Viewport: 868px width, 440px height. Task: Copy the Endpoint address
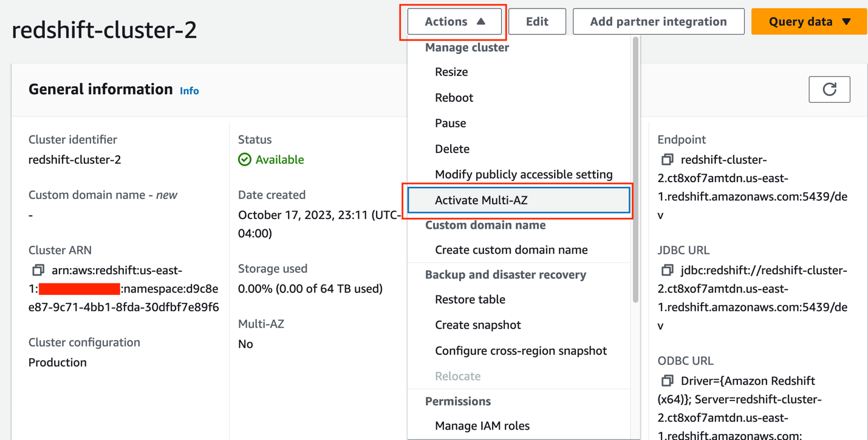(x=667, y=160)
